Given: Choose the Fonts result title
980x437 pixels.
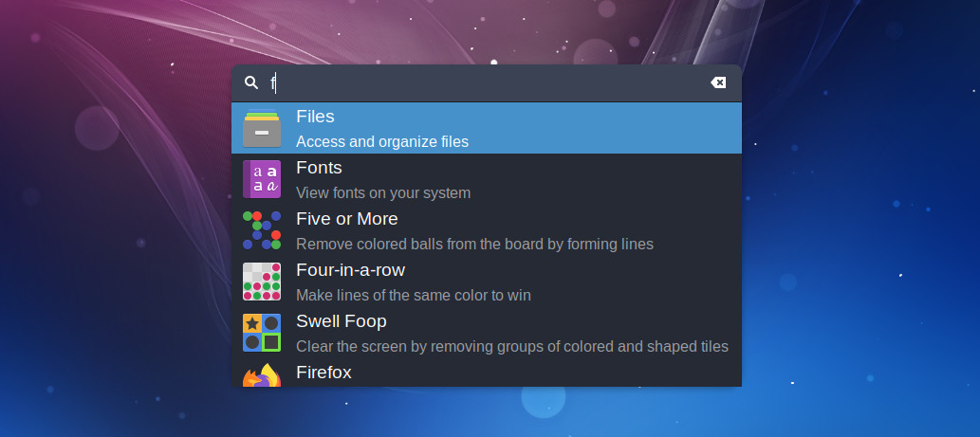Looking at the screenshot, I should [x=319, y=168].
